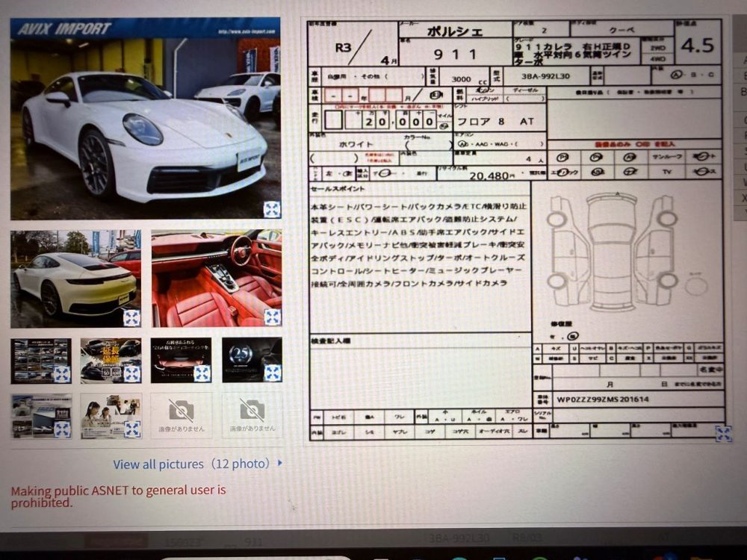Enlarge the rear-view white Porsche photo via its expand icon
The height and width of the screenshot is (560, 747).
131,317
